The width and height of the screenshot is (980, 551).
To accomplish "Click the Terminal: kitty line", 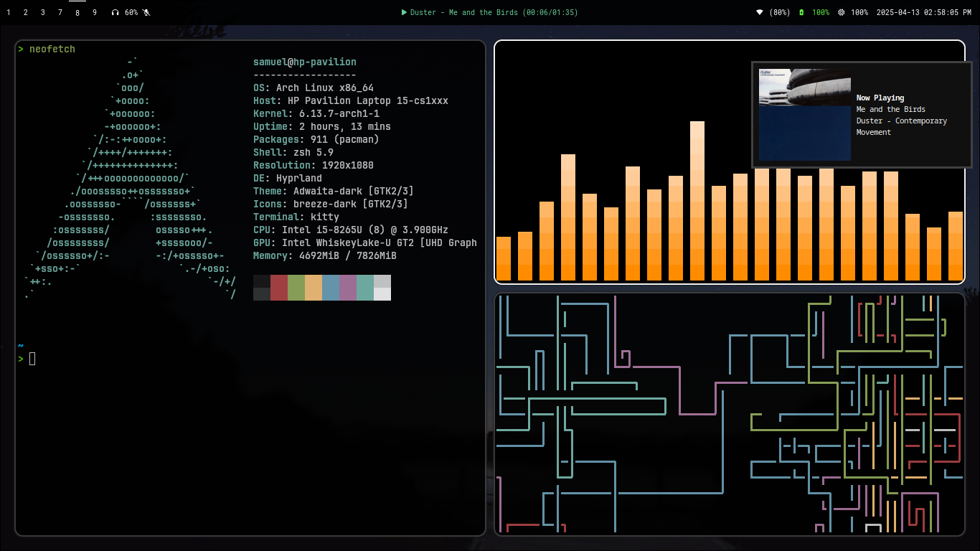I will (296, 217).
